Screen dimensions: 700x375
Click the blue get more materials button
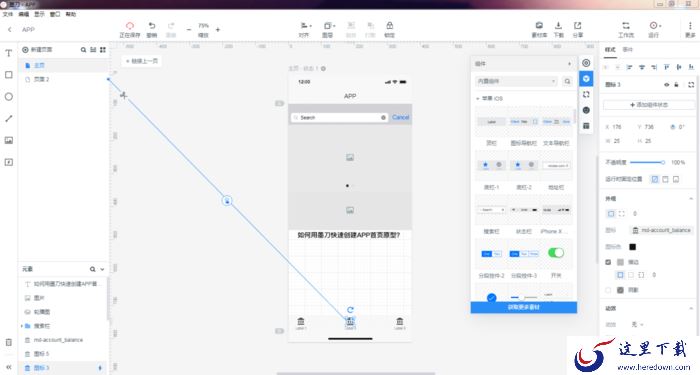[524, 307]
